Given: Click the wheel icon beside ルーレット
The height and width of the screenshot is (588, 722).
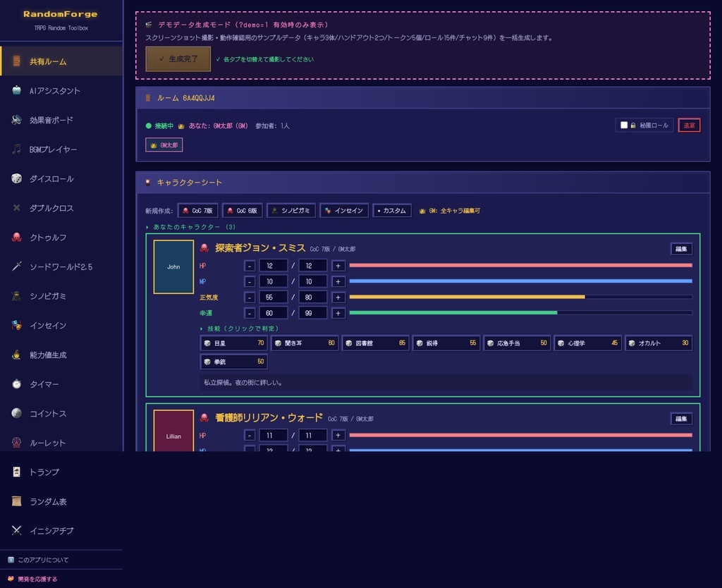Looking at the screenshot, I should (x=17, y=443).
